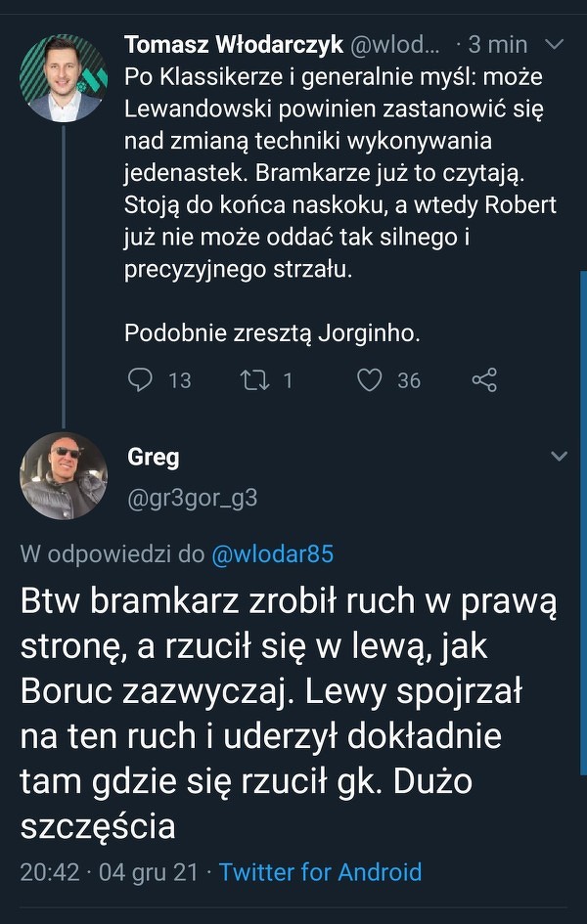Screen dimensions: 587x924
Task: Click the Twitter for Android link
Action: (x=320, y=871)
